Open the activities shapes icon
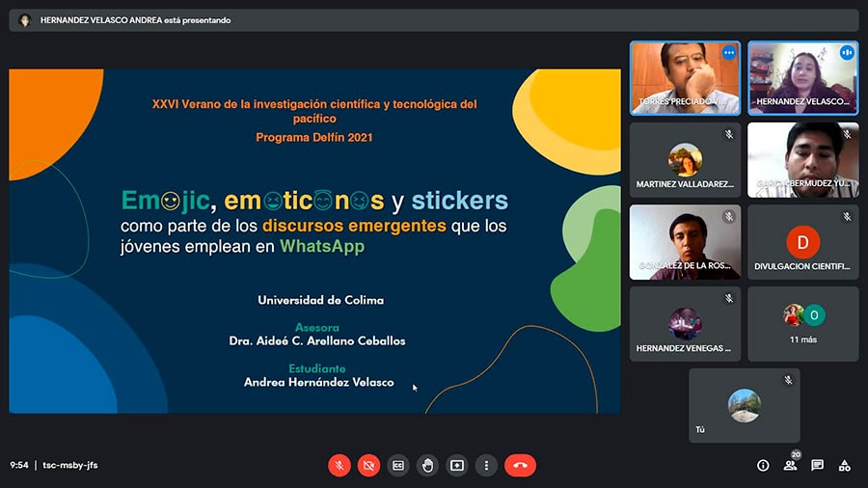868x488 pixels. (844, 465)
